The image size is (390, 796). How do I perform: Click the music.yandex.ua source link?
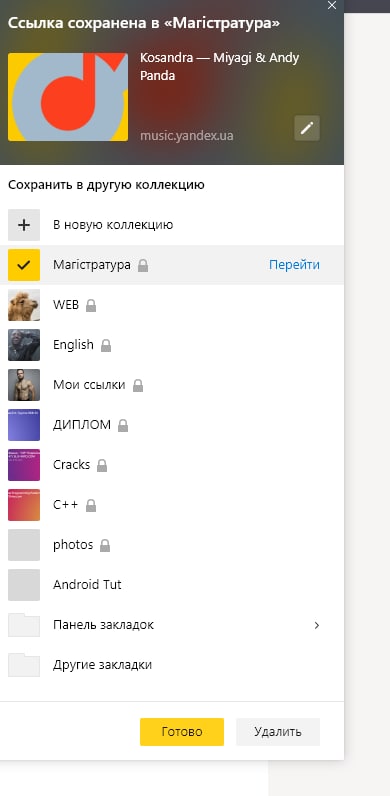(187, 136)
